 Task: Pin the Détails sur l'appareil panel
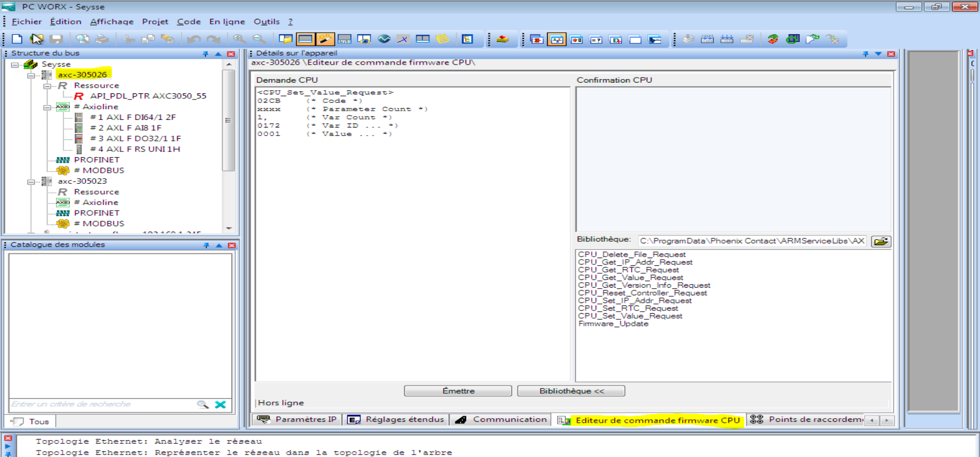(x=865, y=54)
